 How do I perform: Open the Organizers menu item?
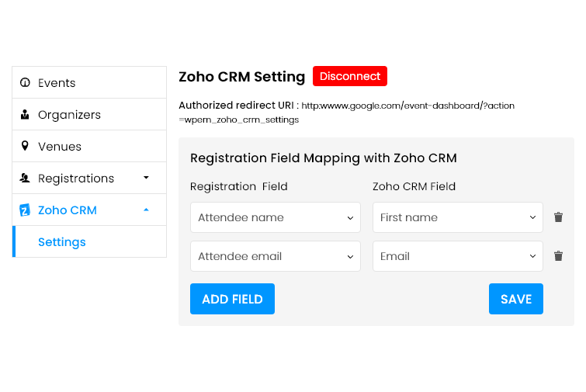coord(89,114)
